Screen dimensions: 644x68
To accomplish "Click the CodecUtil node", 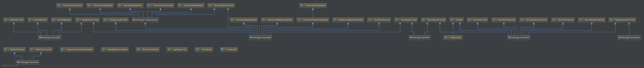I will click(229, 50).
